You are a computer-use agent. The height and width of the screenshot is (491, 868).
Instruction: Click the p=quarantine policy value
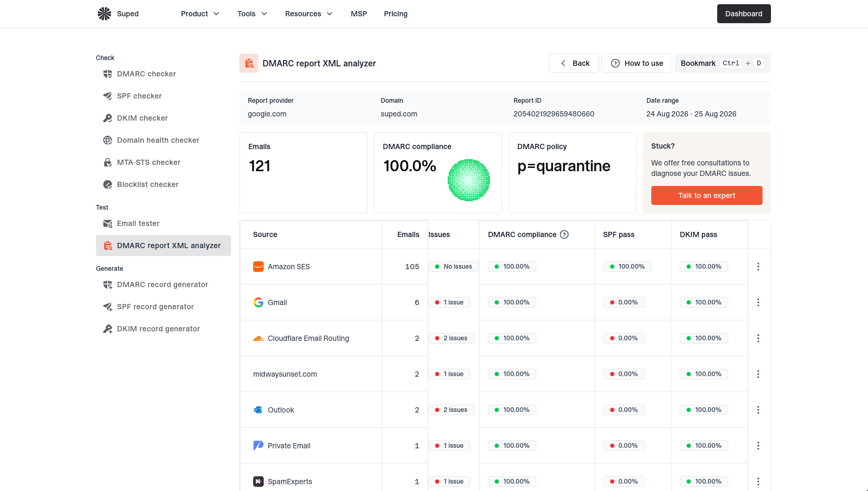(x=564, y=166)
